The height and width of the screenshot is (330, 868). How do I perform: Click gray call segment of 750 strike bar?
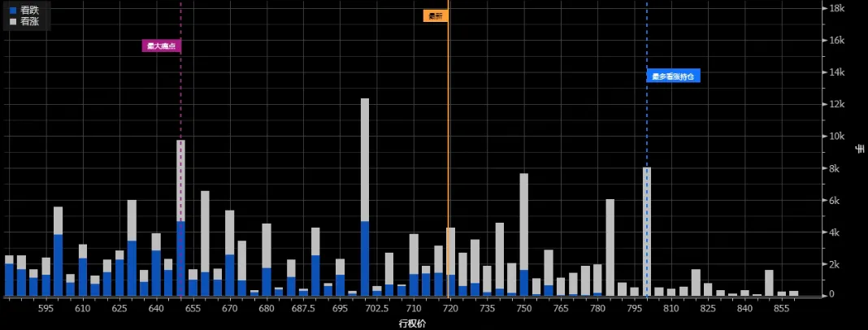(523, 222)
